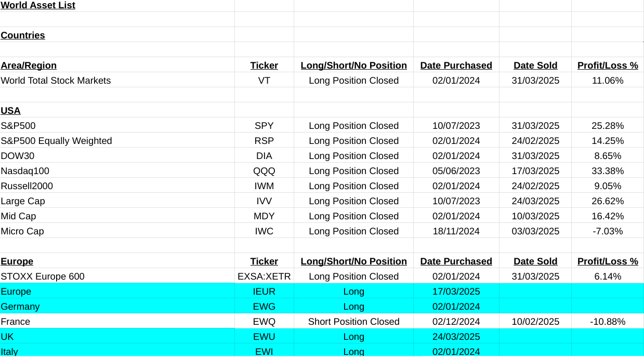Click the UK purchase date 24/03/2025
644x357 pixels.
(456, 337)
